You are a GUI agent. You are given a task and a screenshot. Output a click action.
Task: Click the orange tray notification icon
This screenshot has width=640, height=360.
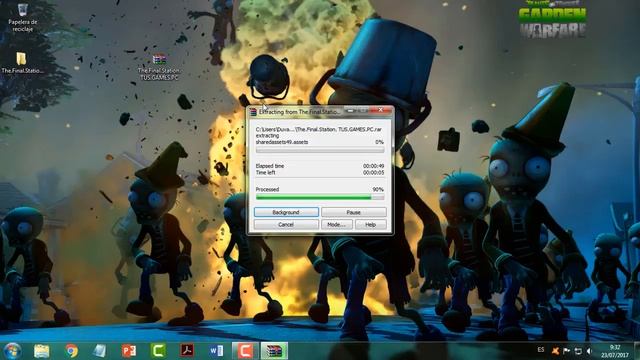(x=555, y=351)
